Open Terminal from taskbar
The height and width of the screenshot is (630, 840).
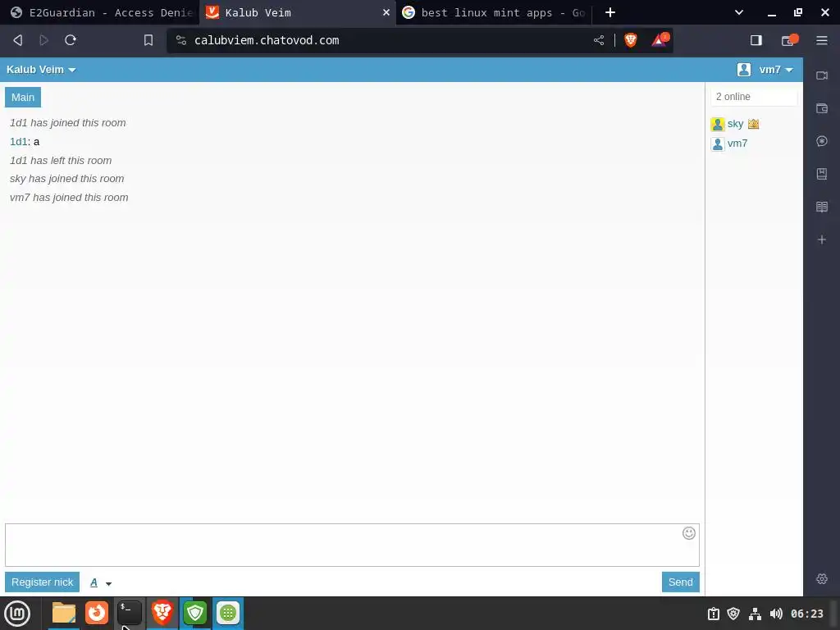pyautogui.click(x=129, y=613)
